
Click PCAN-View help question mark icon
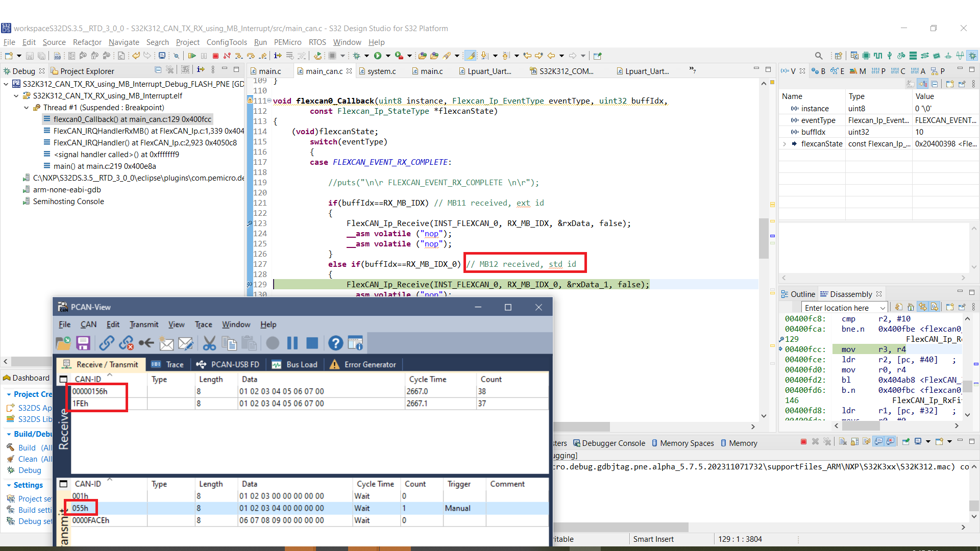[x=335, y=343]
